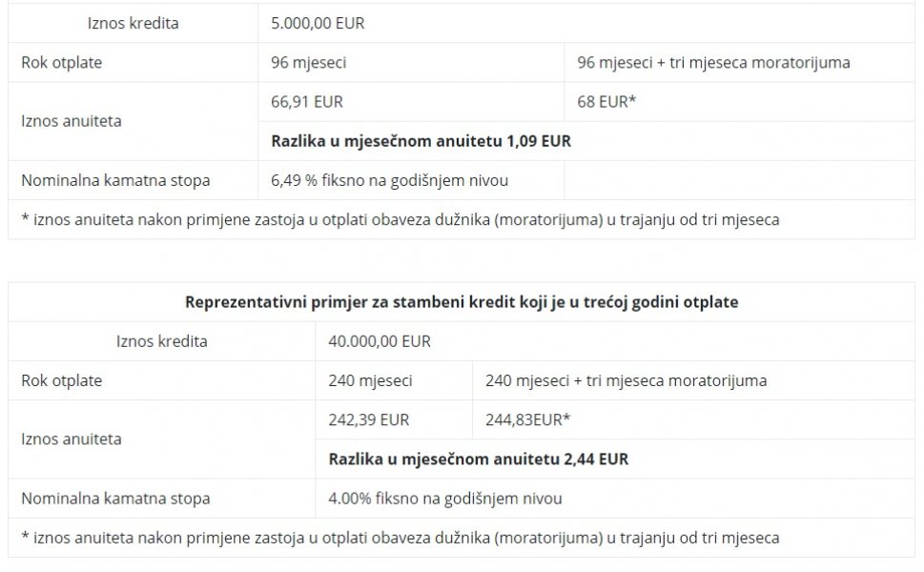Click the 40.000,00 EUR loan amount cell
Image resolution: width=924 pixels, height=572 pixels.
[x=379, y=341]
